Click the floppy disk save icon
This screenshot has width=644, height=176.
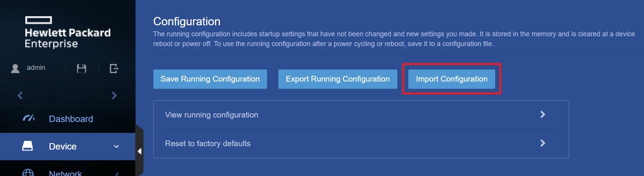pyautogui.click(x=82, y=68)
